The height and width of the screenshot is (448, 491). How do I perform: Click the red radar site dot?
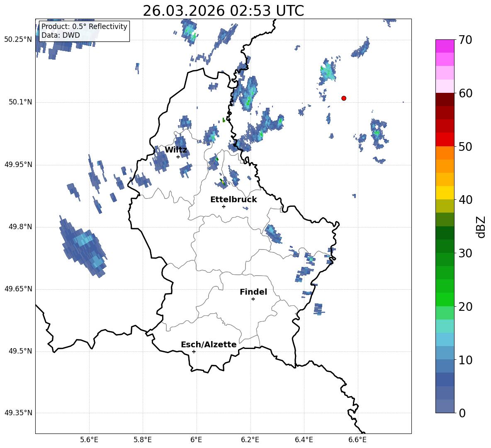[x=344, y=98]
